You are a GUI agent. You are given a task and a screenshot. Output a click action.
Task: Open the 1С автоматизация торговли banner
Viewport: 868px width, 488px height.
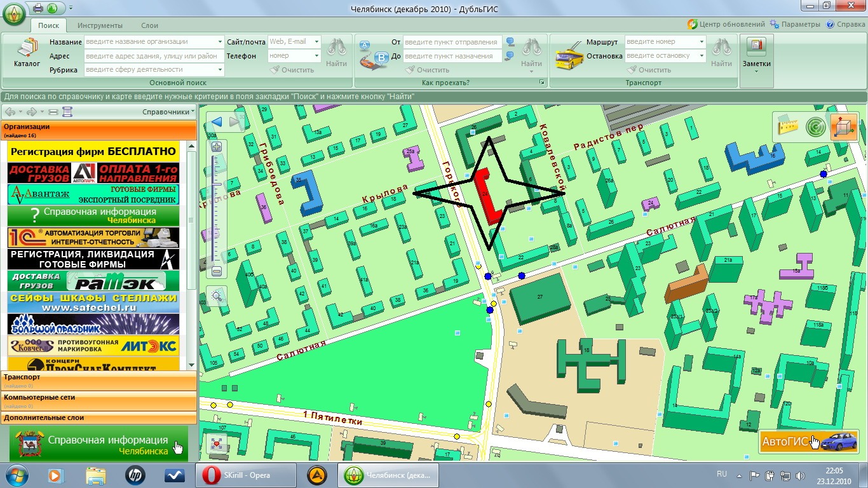pyautogui.click(x=93, y=237)
